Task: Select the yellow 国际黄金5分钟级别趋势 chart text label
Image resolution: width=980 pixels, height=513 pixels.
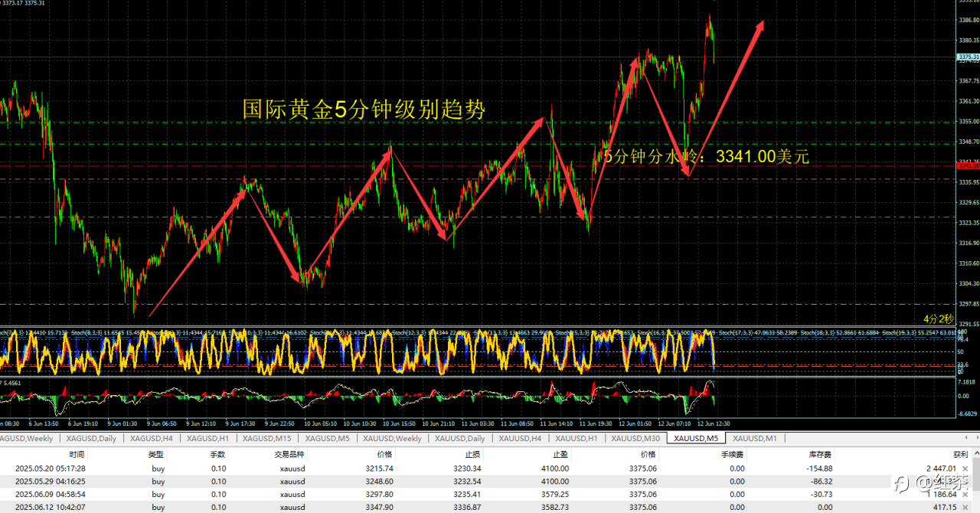Action: [x=364, y=109]
